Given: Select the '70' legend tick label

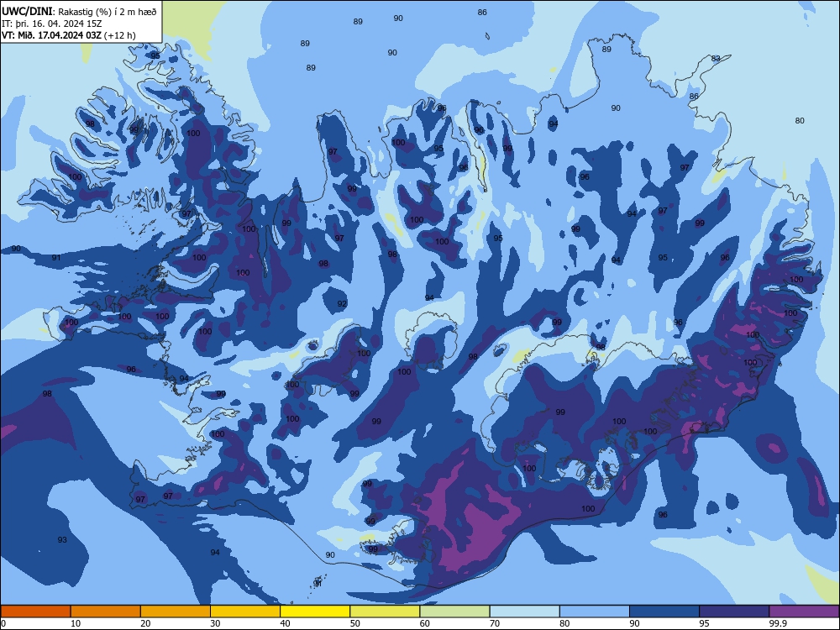Looking at the screenshot, I should (x=495, y=623).
